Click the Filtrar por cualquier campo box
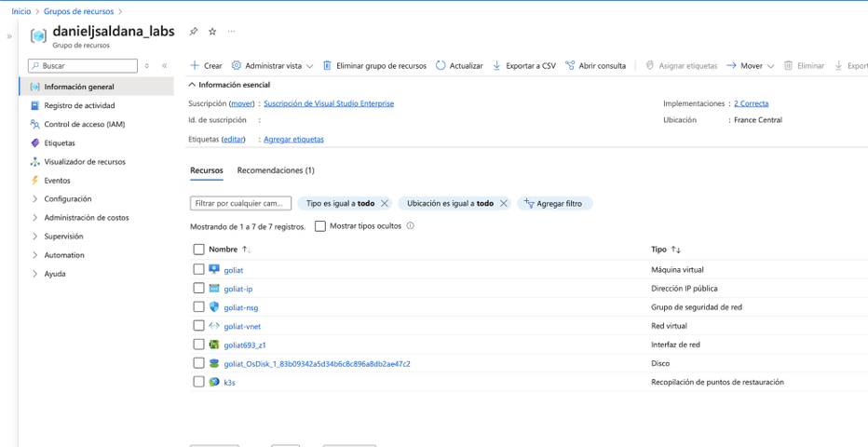 tap(240, 204)
